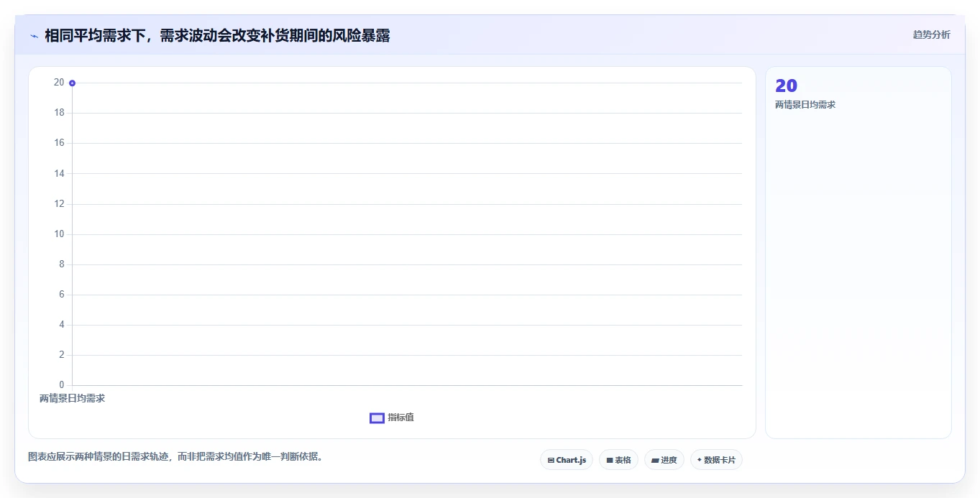This screenshot has width=980, height=498.
Task: Click the 进度 tag
Action: click(664, 460)
